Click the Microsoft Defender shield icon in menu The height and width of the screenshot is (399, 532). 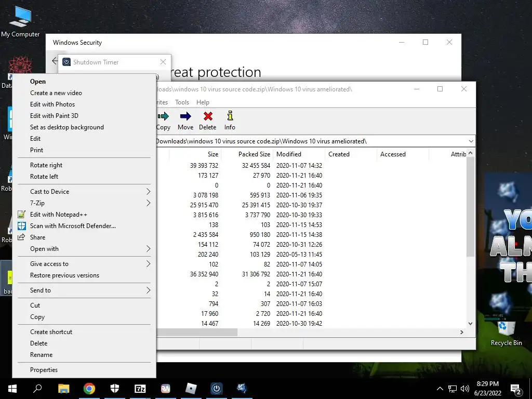[22, 226]
